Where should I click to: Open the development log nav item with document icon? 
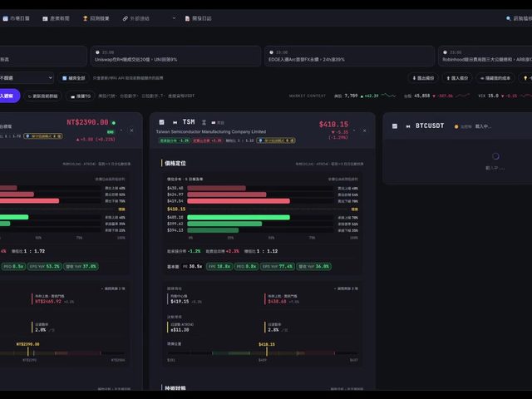[x=198, y=18]
